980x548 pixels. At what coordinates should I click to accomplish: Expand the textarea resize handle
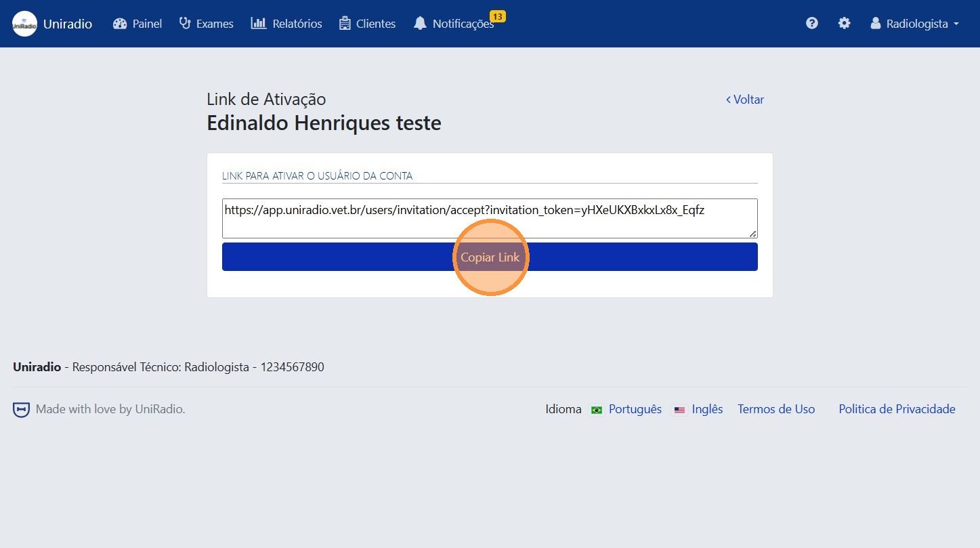click(x=753, y=234)
